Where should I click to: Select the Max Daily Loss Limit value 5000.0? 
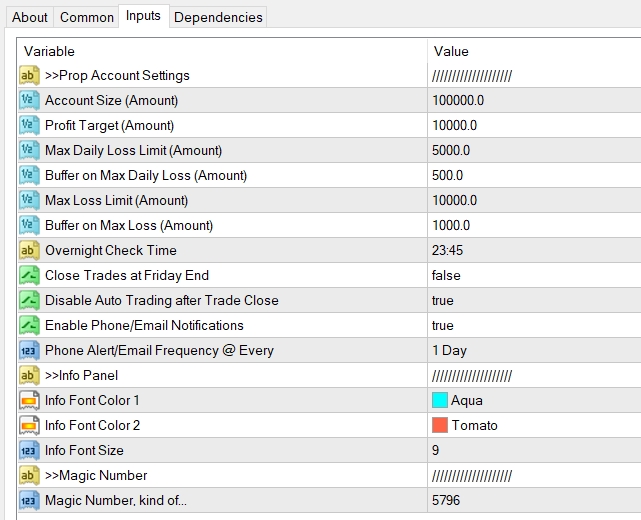click(x=451, y=150)
